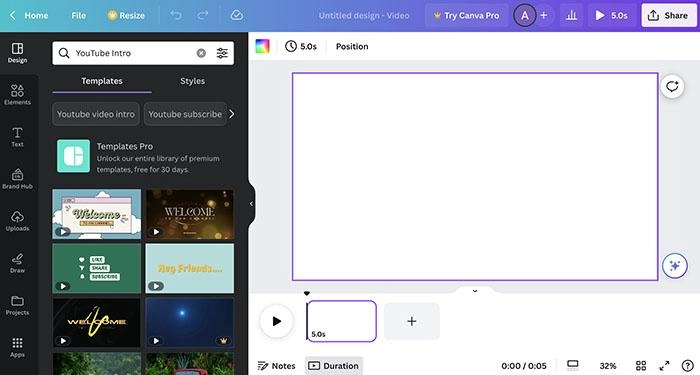The width and height of the screenshot is (700, 375).
Task: Show more suggestion chips arrow
Action: click(x=231, y=114)
